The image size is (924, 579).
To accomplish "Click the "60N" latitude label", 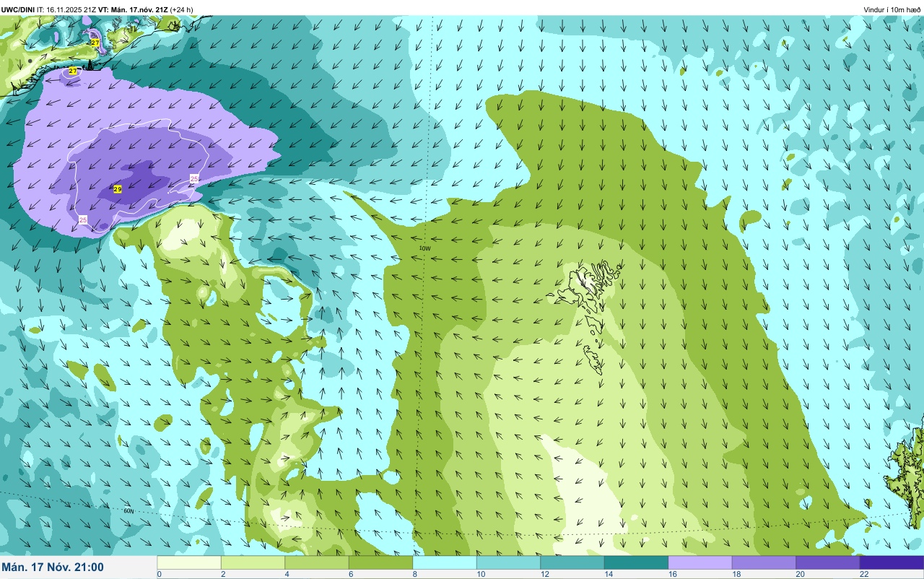I will [x=128, y=511].
